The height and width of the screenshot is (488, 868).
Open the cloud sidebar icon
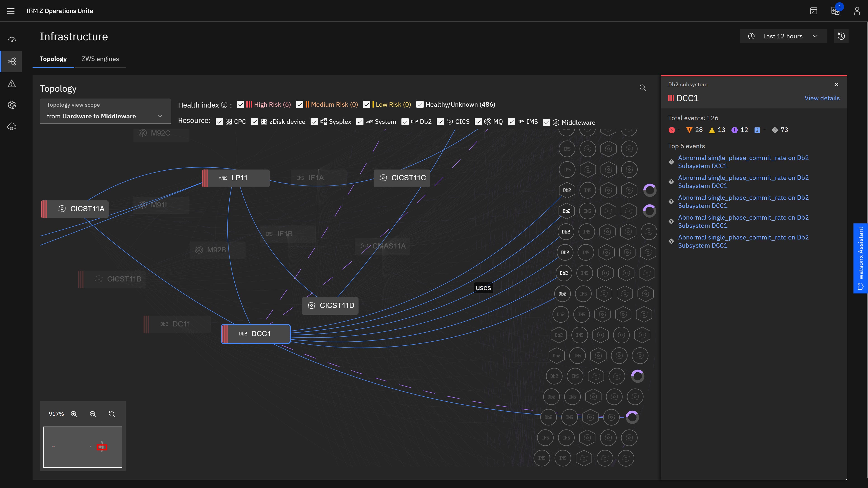[x=12, y=127]
